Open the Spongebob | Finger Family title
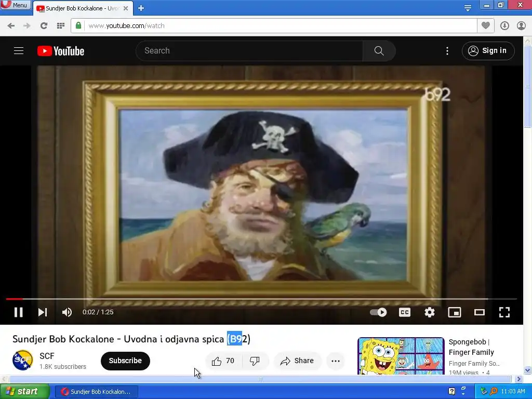 click(471, 347)
